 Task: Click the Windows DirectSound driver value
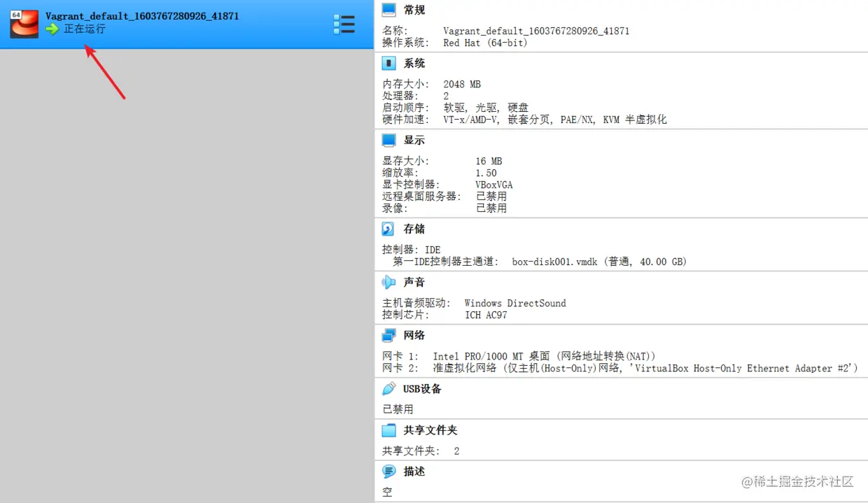click(x=515, y=303)
